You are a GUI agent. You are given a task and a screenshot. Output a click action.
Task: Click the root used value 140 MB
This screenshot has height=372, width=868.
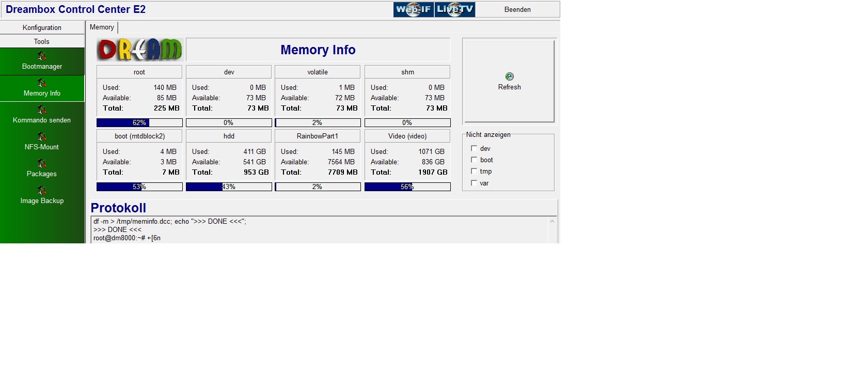point(165,87)
